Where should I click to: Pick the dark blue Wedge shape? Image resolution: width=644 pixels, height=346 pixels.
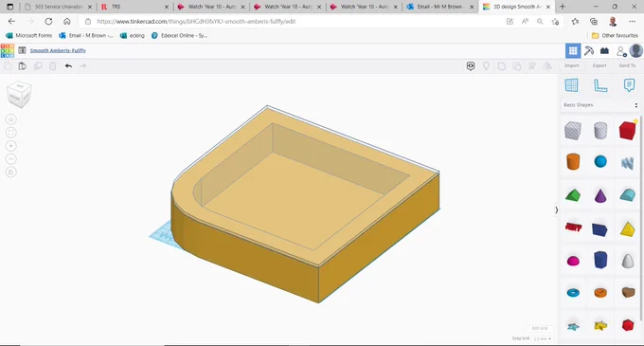point(599,229)
